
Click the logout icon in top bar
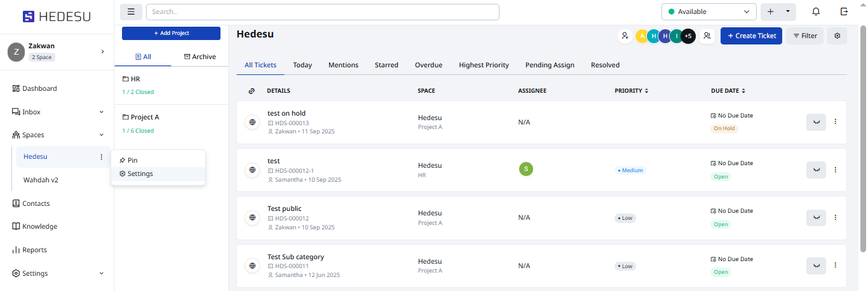tap(844, 11)
